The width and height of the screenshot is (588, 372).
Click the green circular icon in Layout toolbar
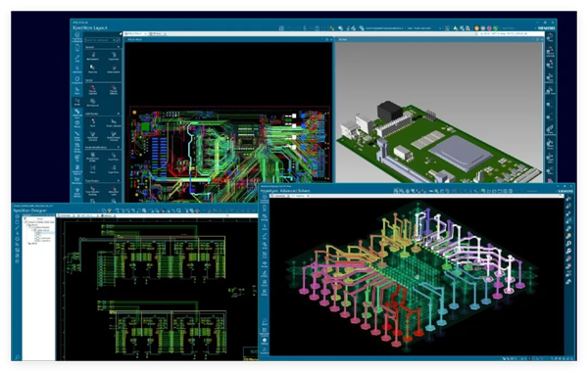tap(495, 28)
